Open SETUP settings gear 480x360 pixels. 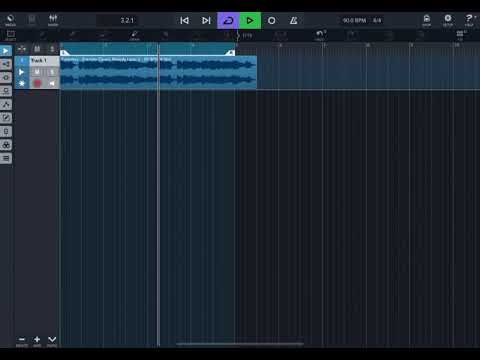click(448, 21)
